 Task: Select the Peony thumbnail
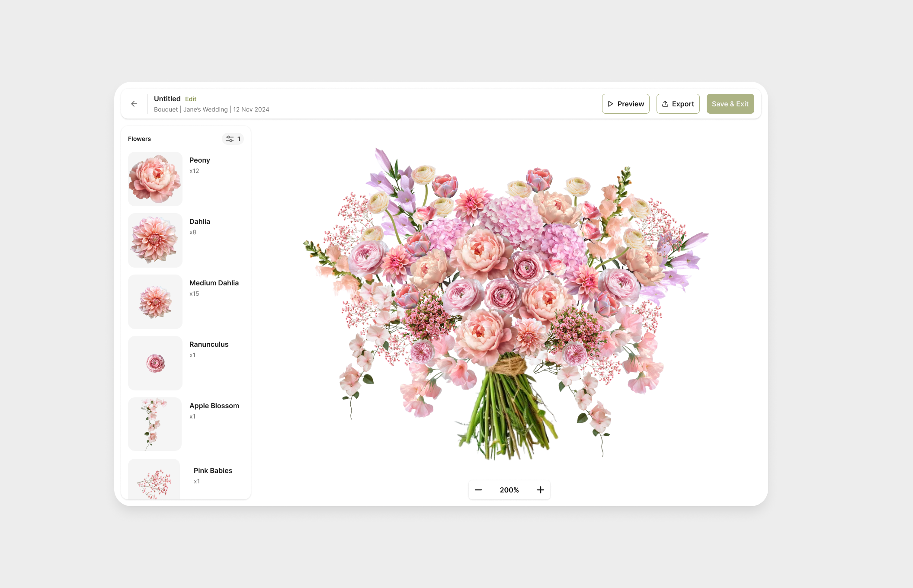155,179
